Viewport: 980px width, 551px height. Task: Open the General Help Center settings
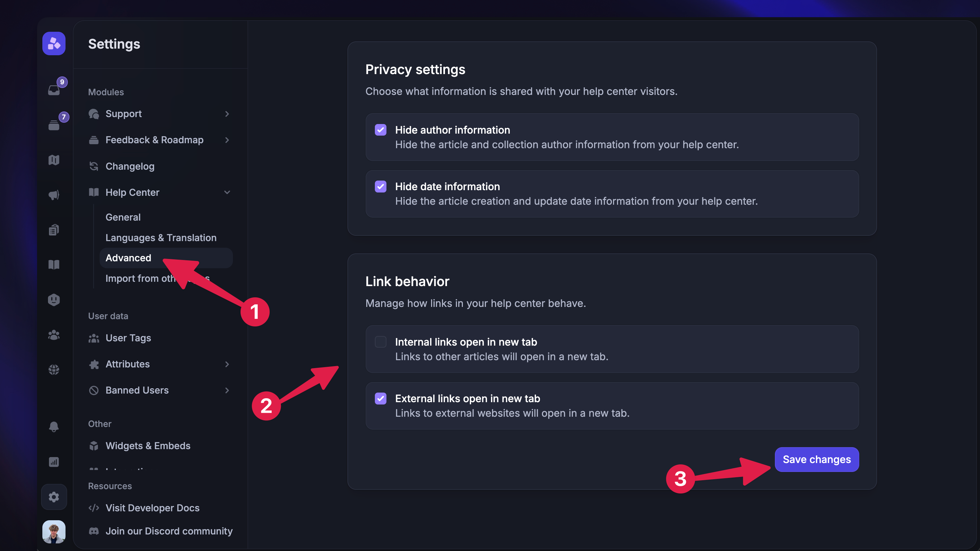[122, 217]
